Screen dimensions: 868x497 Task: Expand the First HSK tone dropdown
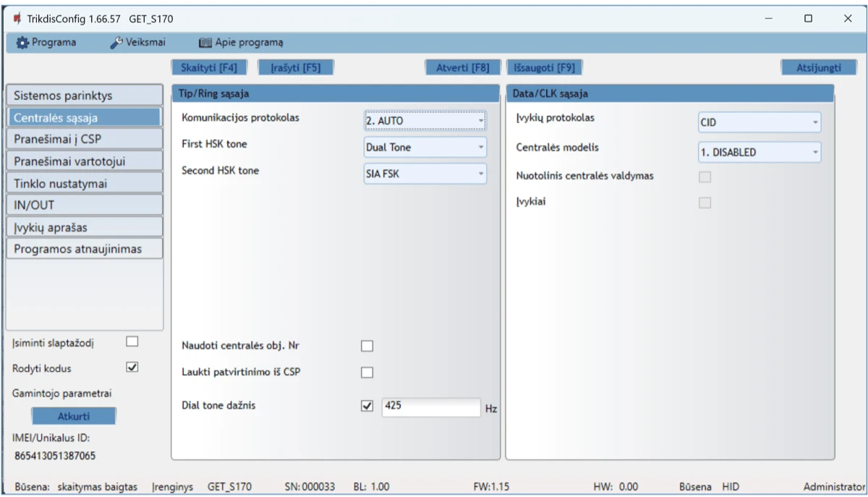pos(425,148)
